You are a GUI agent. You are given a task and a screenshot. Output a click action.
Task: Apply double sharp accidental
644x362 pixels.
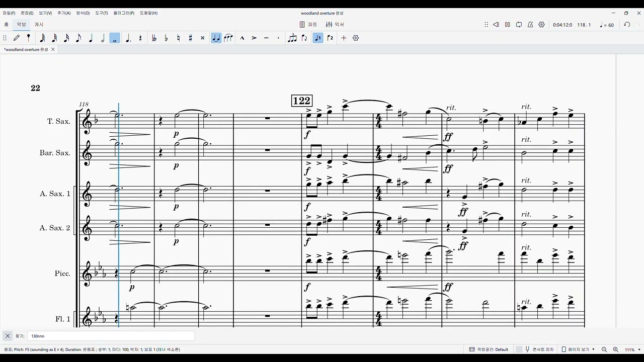coord(202,38)
